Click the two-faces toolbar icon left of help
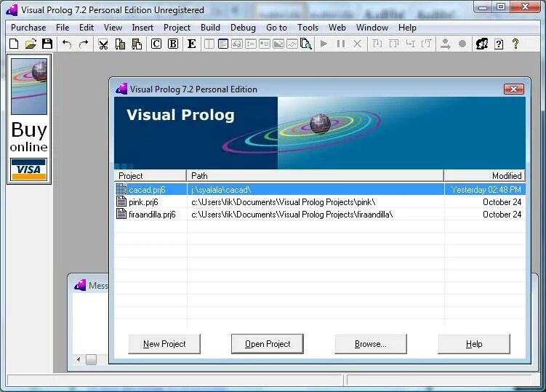 tap(482, 44)
